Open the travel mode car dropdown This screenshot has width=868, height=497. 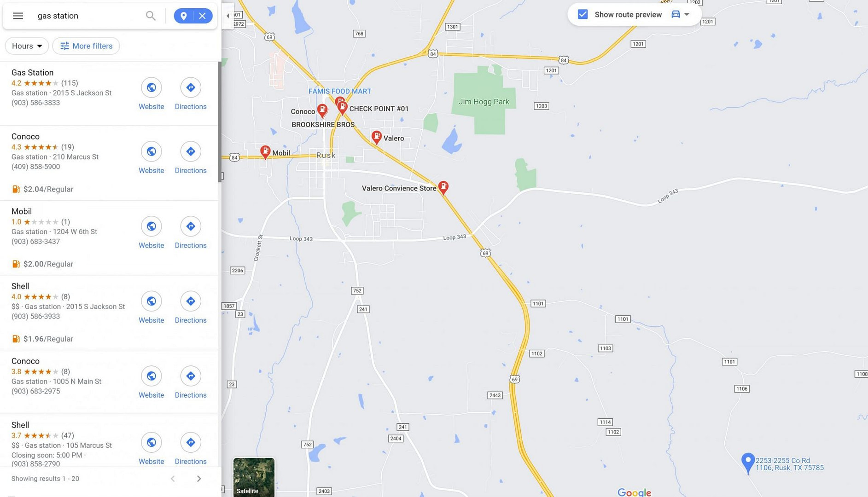coord(681,14)
